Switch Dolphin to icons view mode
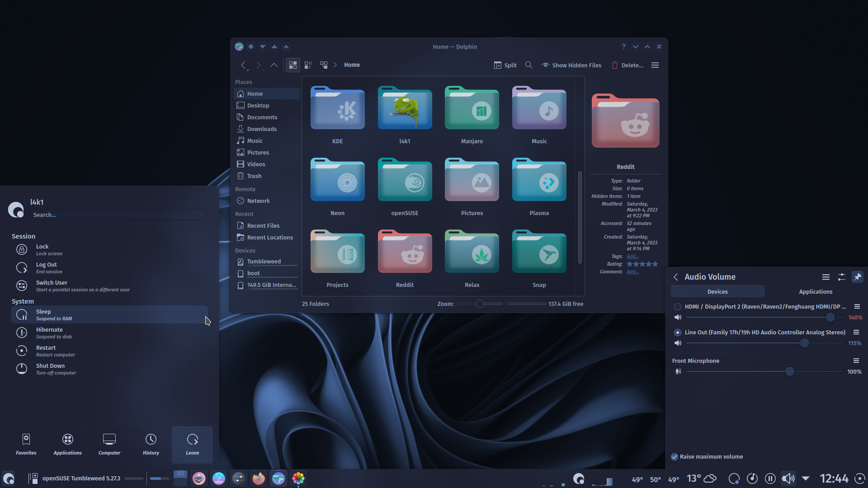 coord(293,65)
